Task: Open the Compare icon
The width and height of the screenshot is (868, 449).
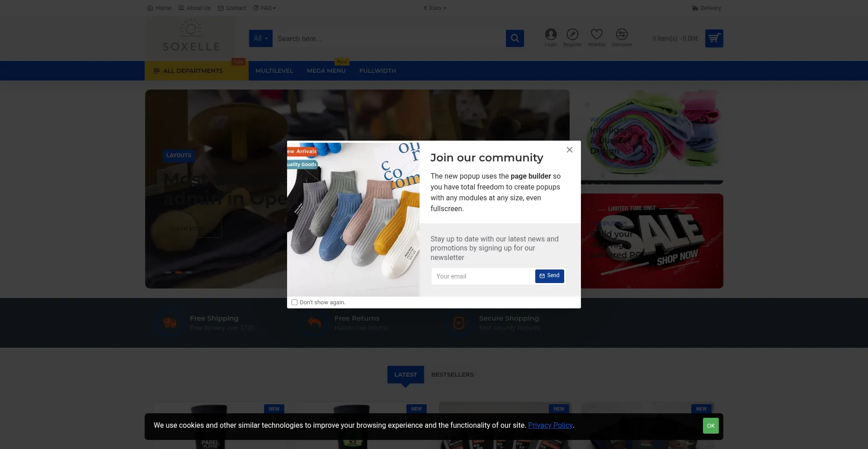Action: (622, 38)
